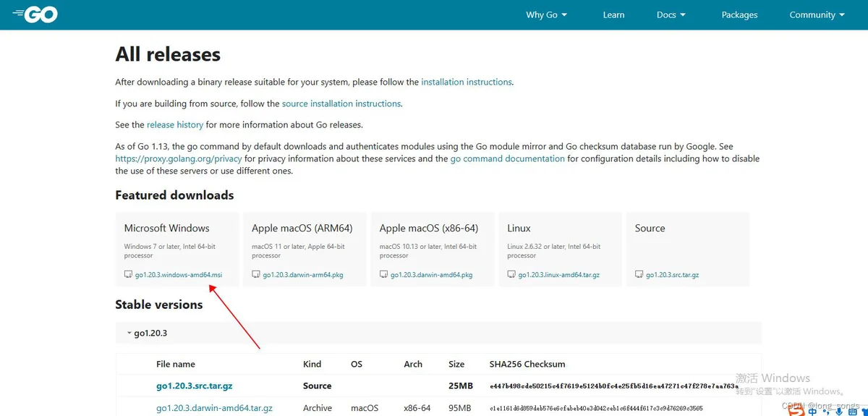Click the SHA256 Checksum column header

coord(527,364)
